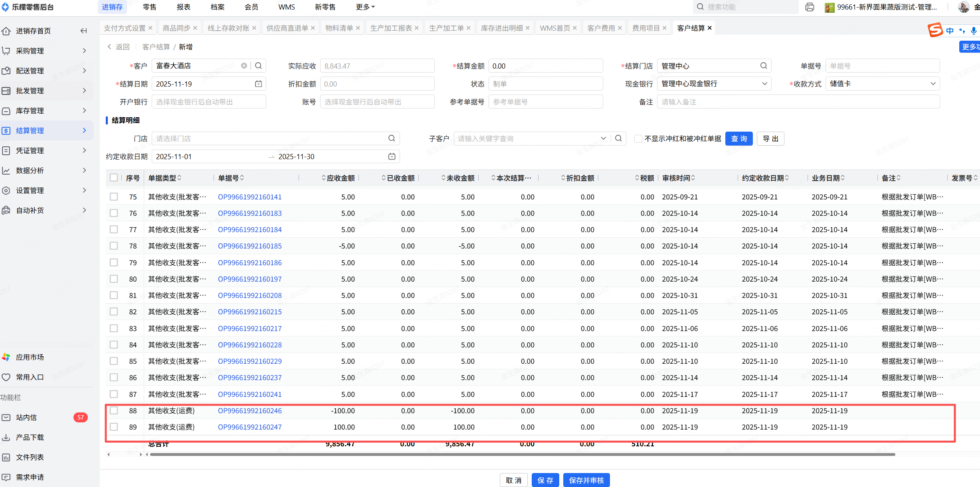Open document link OP99661992160246
980x487 pixels.
(x=249, y=410)
